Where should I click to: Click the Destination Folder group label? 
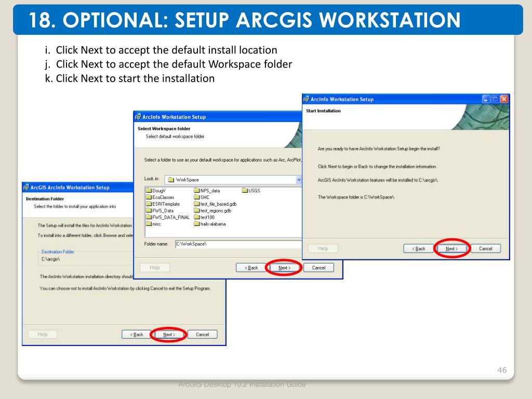pyautogui.click(x=58, y=252)
